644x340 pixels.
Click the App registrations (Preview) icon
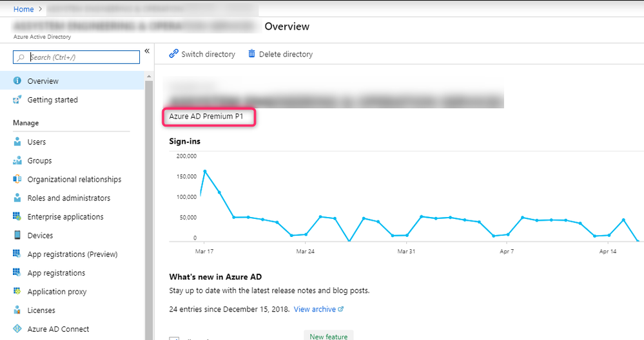pos(17,254)
